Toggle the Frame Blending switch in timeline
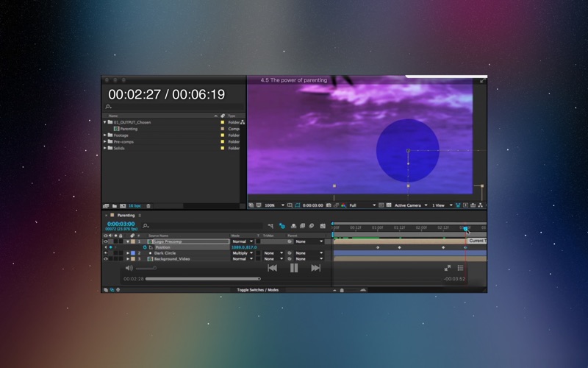Screen dimensions: 588x368 tap(302, 226)
